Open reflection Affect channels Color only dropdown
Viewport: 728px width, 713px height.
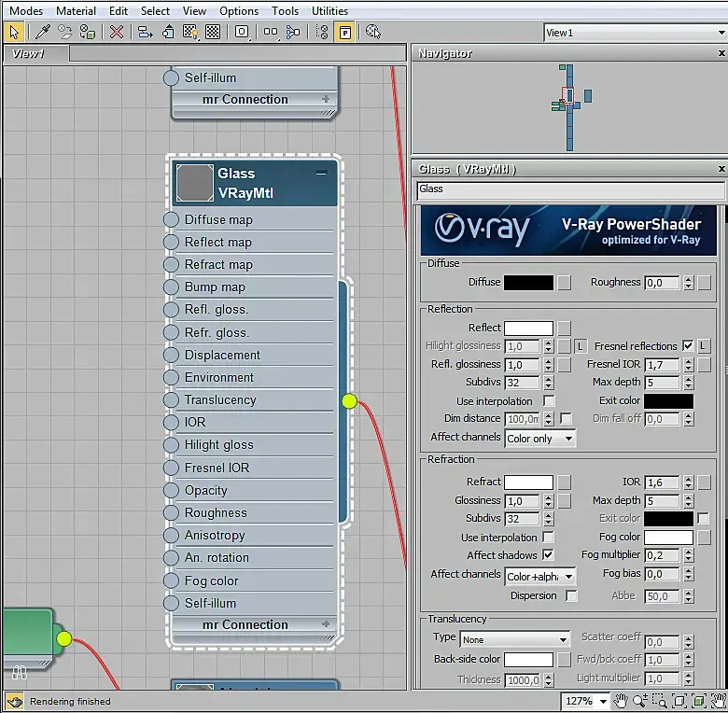[540, 439]
